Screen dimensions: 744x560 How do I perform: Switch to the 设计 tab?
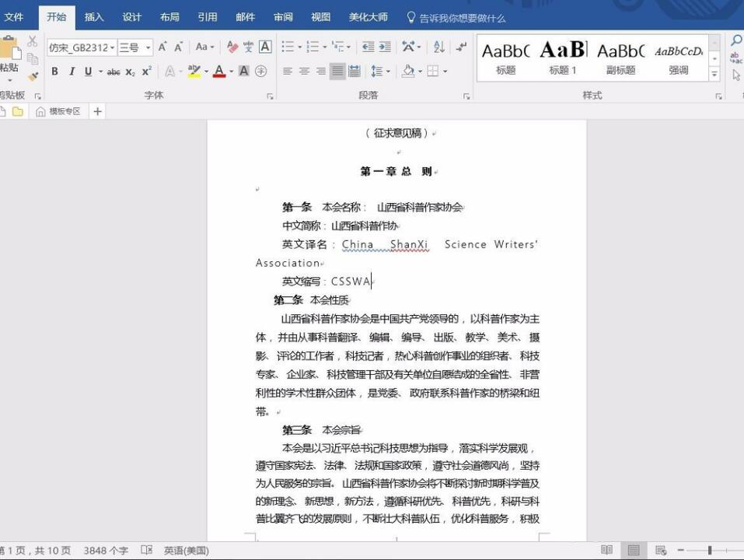[132, 17]
